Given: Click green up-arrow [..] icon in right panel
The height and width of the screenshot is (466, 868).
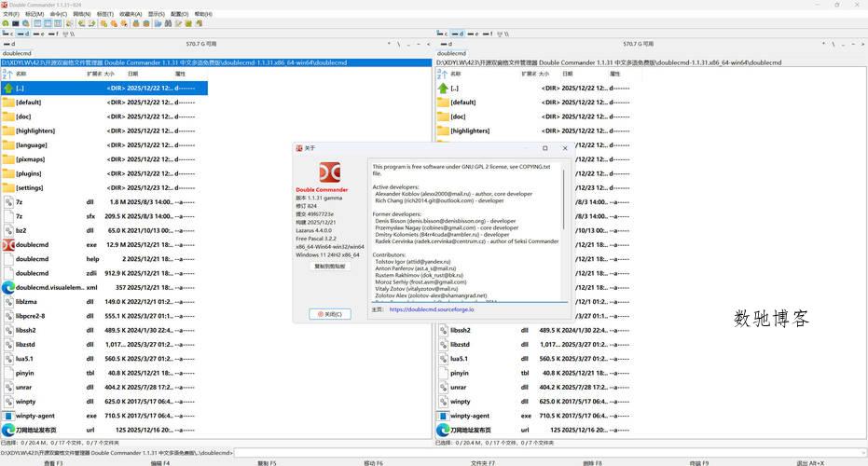Looking at the screenshot, I should tap(443, 88).
